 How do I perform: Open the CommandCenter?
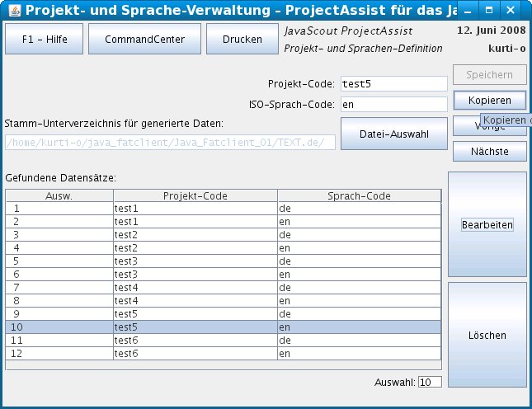pyautogui.click(x=144, y=39)
